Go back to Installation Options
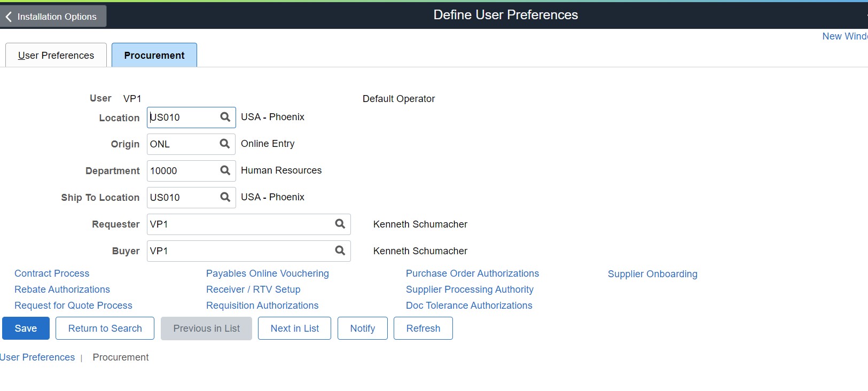The width and height of the screenshot is (868, 391). click(x=53, y=17)
